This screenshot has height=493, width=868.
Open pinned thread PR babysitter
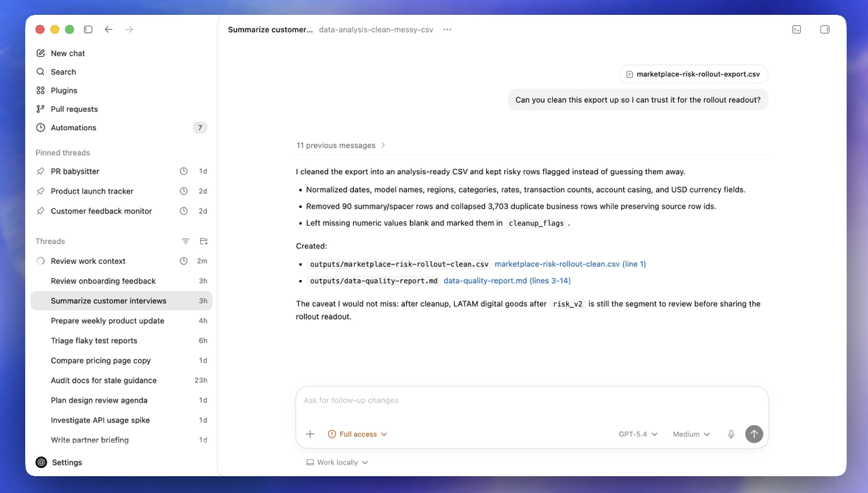tap(121, 172)
